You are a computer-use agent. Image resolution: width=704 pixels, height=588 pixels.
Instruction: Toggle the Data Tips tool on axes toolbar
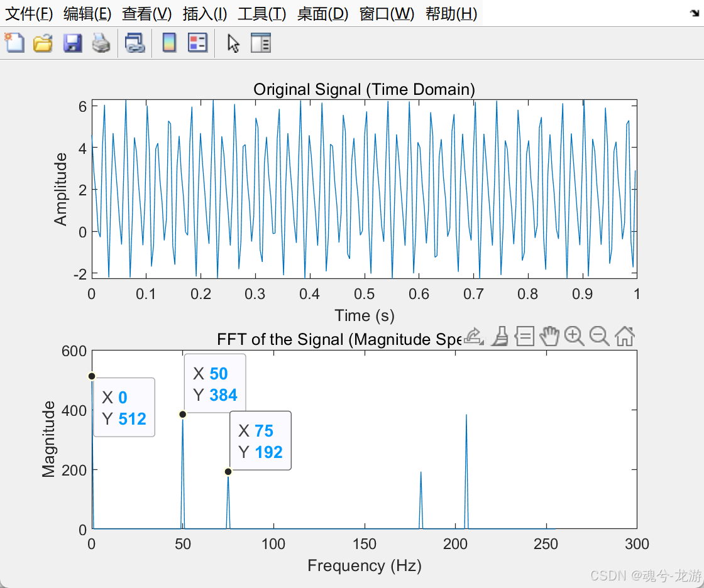point(524,336)
